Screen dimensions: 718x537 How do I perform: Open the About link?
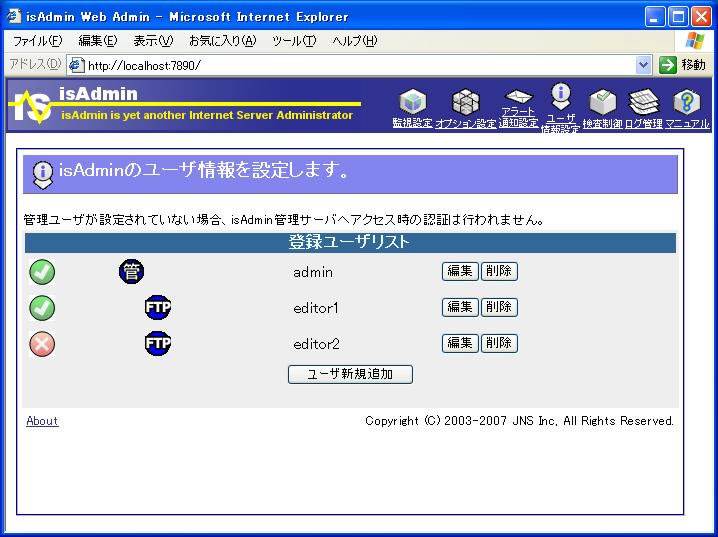pyautogui.click(x=42, y=421)
